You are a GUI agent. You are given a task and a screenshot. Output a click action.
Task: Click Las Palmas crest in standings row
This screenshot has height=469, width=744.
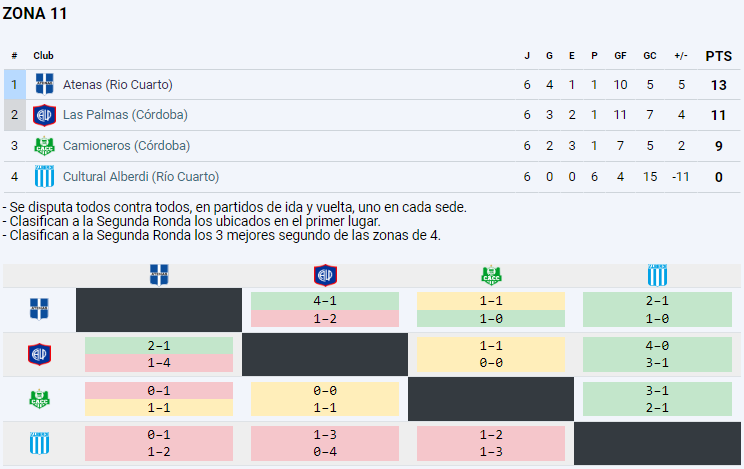pyautogui.click(x=45, y=115)
